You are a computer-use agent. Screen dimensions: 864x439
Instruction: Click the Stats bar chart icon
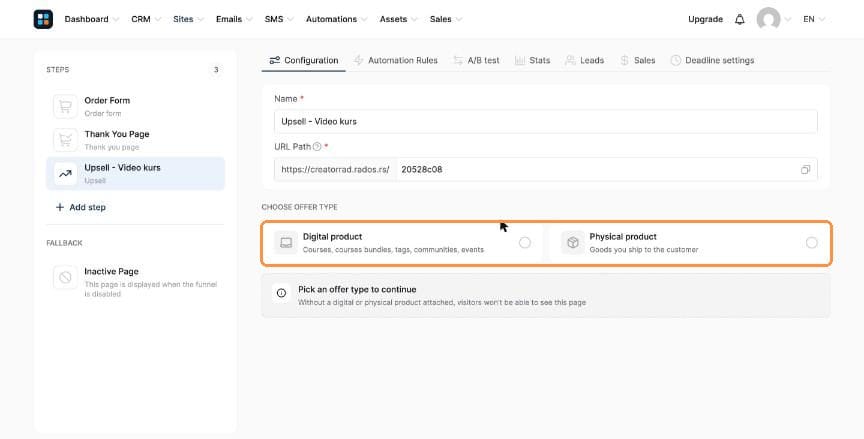[520, 61]
